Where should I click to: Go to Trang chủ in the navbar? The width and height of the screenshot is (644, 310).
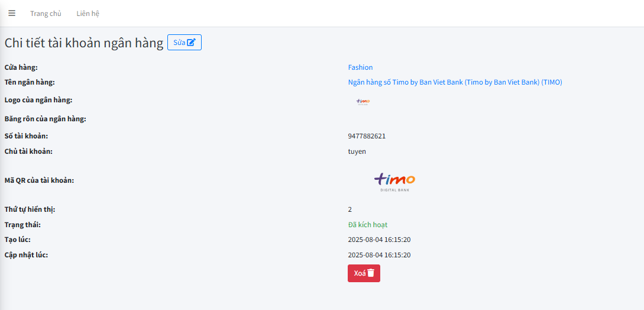click(x=46, y=14)
